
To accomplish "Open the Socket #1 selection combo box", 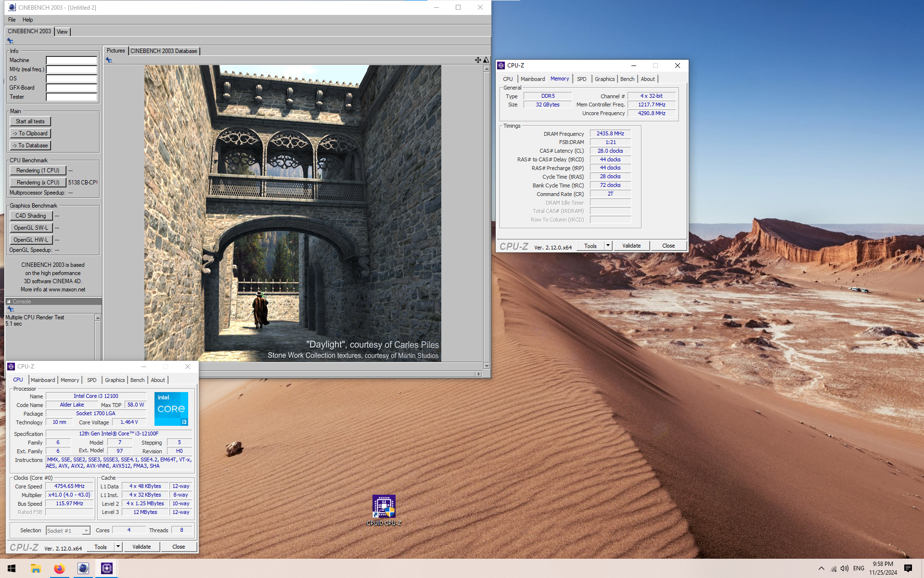I will tap(68, 530).
